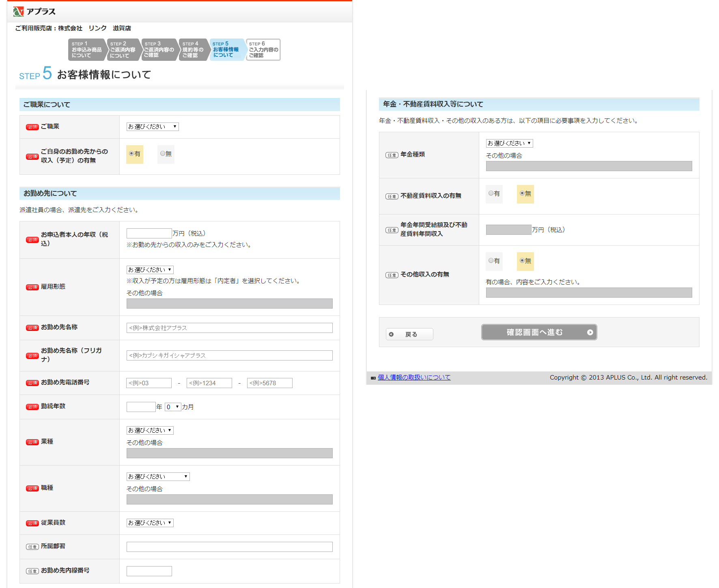Click the 必須 badge beside 雇用形態
The height and width of the screenshot is (588, 719).
pyautogui.click(x=32, y=287)
